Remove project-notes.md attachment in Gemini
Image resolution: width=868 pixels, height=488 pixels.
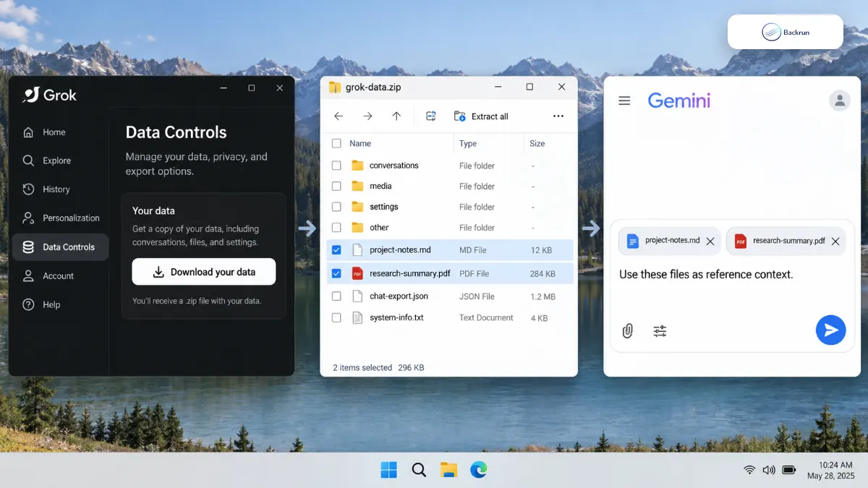click(710, 241)
